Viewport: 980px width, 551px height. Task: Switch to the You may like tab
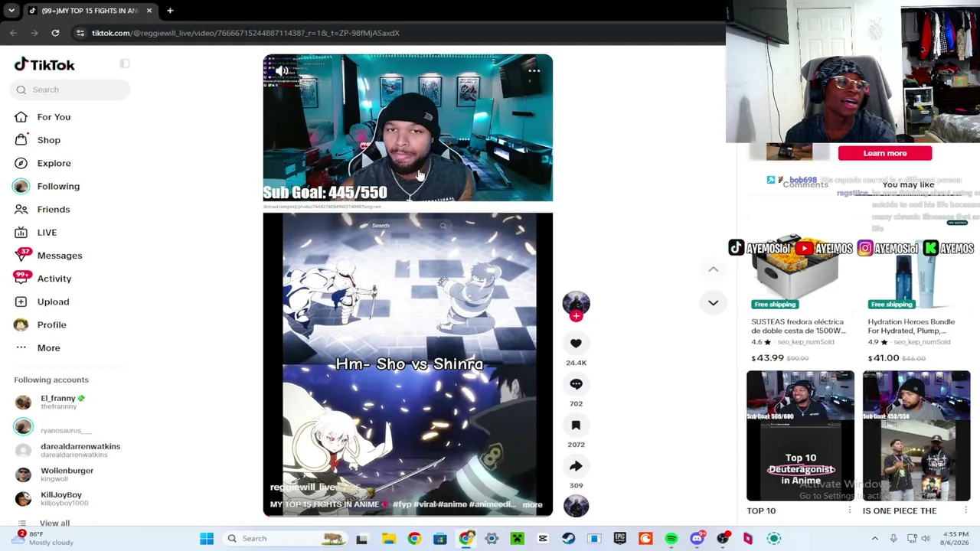pos(908,184)
